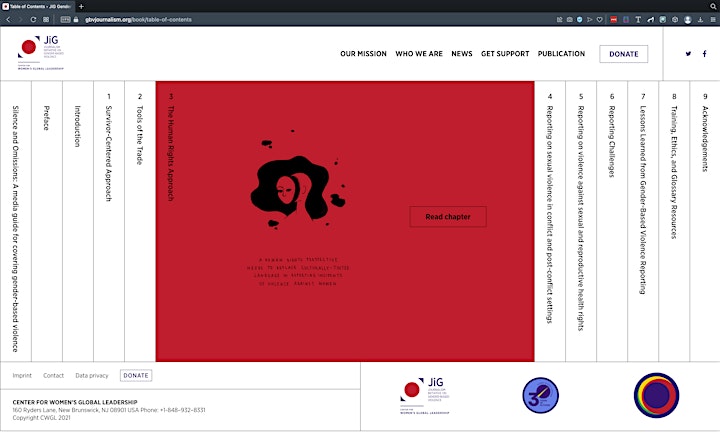
Task: Click the CENTER FOR WOMEN'S GLOBAL LEADERSHIP text
Action: [75, 402]
